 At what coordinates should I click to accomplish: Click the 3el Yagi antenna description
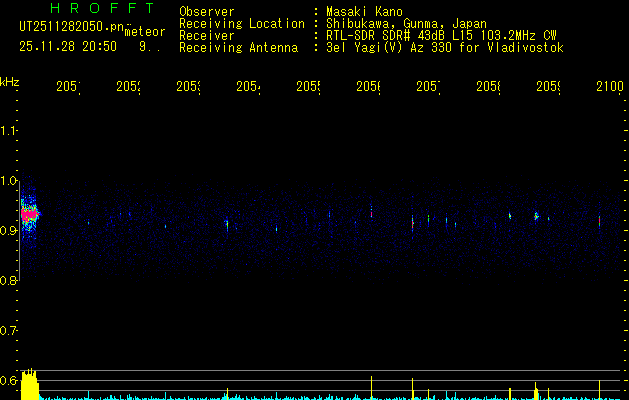click(445, 48)
